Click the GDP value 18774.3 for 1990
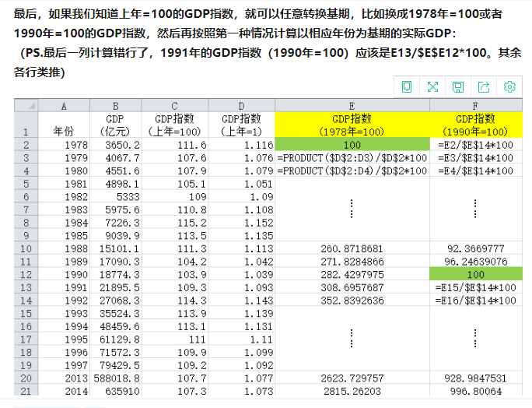The image size is (532, 408). [x=115, y=275]
